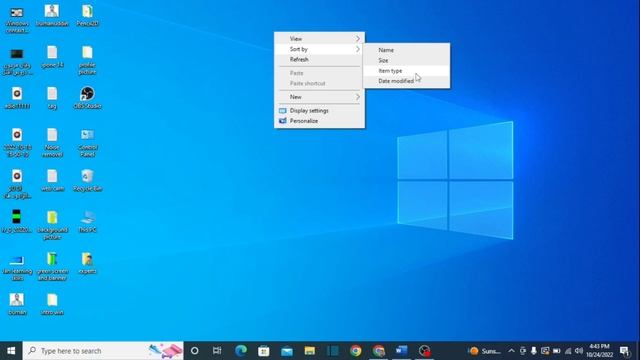Select the Control Panel desktop icon
Screen dimensions: 640x360
click(87, 143)
